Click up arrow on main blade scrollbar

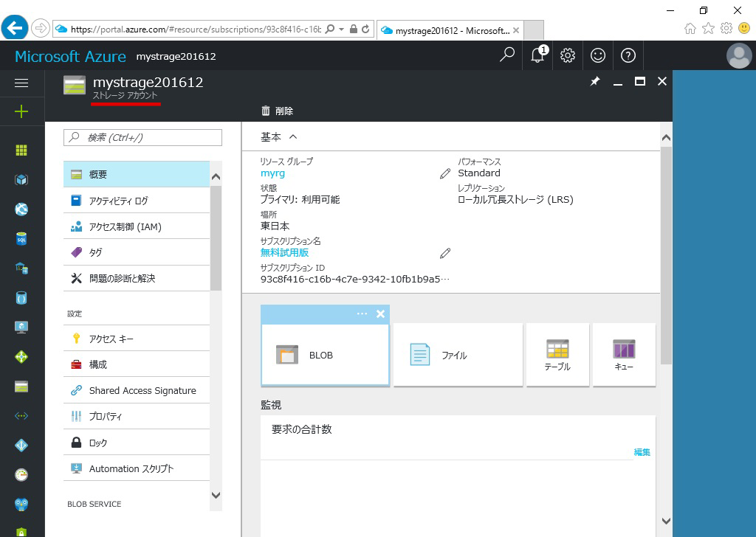click(667, 138)
